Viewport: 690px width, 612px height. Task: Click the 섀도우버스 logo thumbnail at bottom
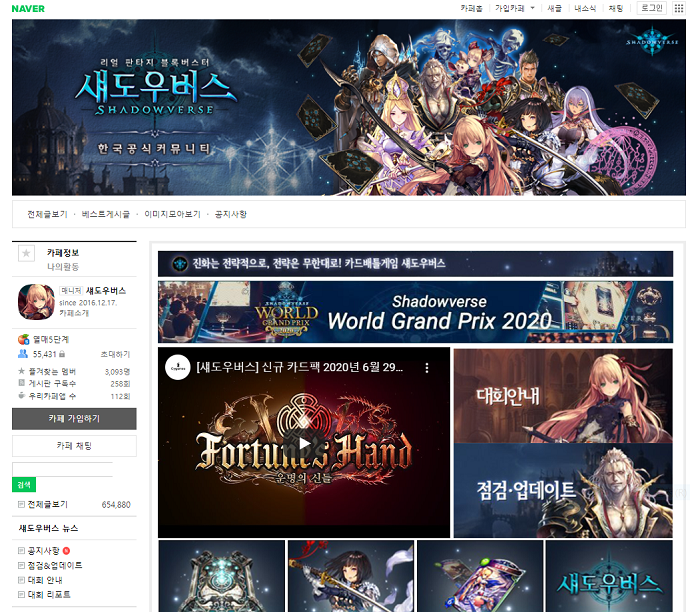[609, 576]
